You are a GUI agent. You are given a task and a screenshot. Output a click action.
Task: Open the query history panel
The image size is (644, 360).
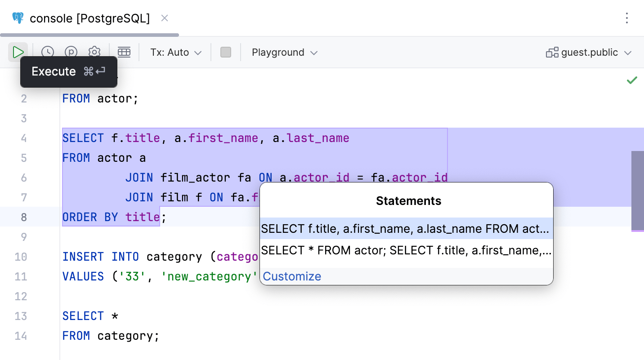pos(47,52)
